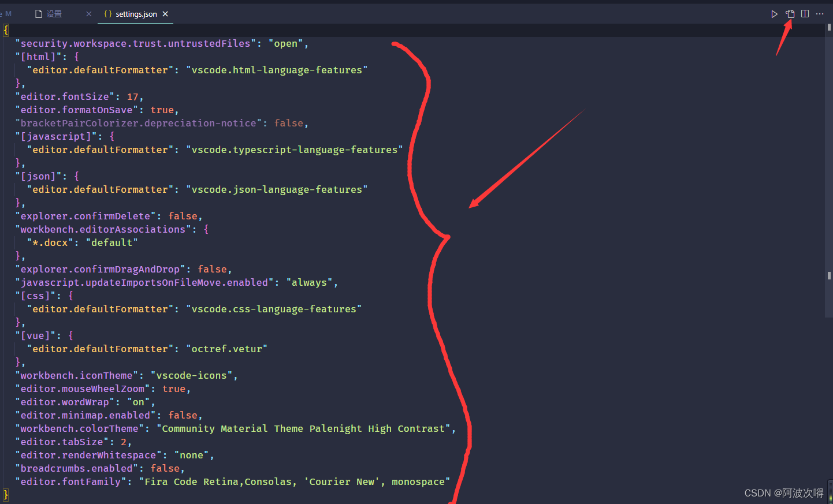The height and width of the screenshot is (504, 833).
Task: Click the "[json]" key line
Action: click(x=38, y=176)
